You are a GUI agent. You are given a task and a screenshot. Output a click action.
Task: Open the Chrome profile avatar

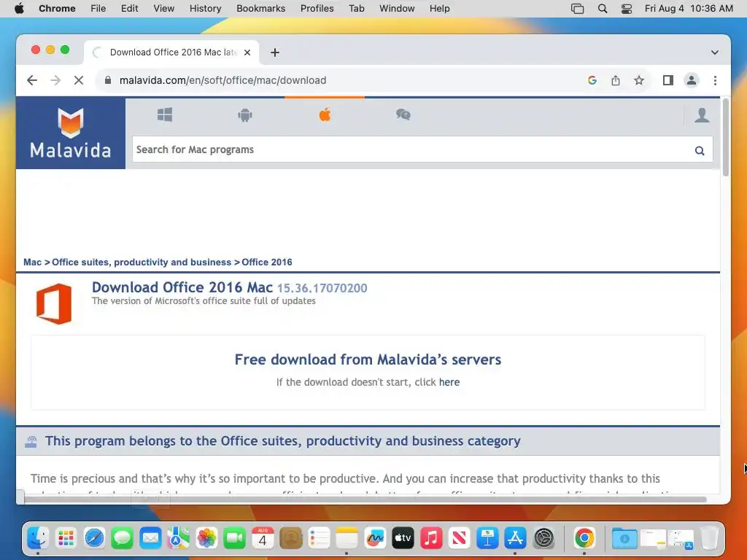coord(692,80)
